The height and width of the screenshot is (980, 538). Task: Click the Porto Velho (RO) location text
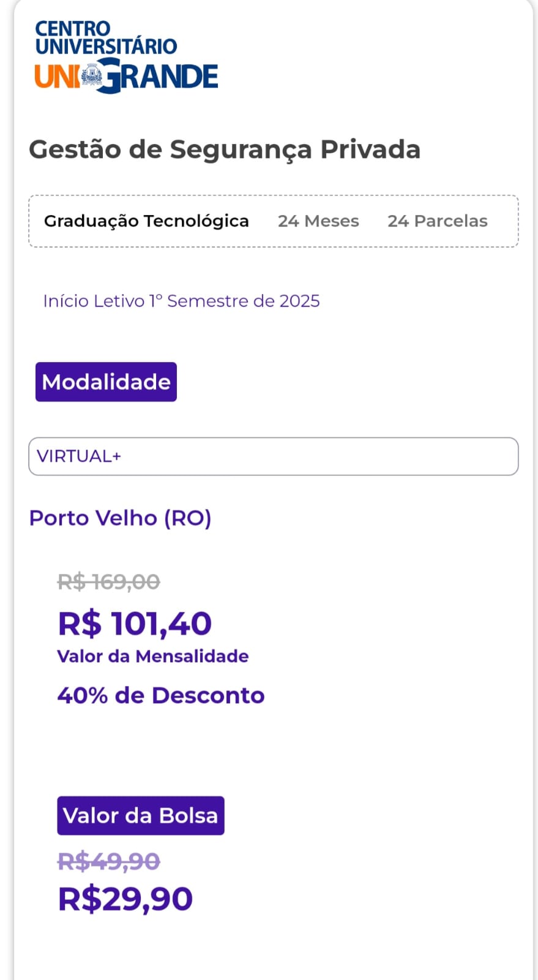click(x=121, y=518)
